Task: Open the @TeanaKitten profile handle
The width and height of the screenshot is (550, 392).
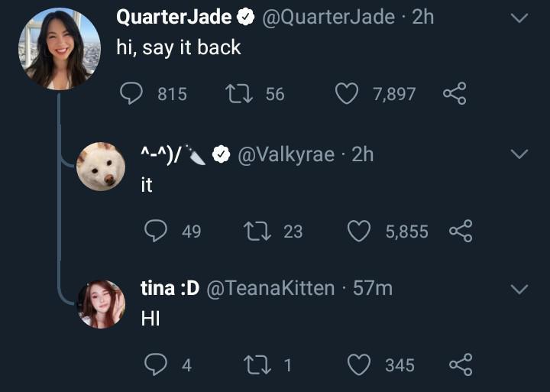Action: click(x=270, y=288)
